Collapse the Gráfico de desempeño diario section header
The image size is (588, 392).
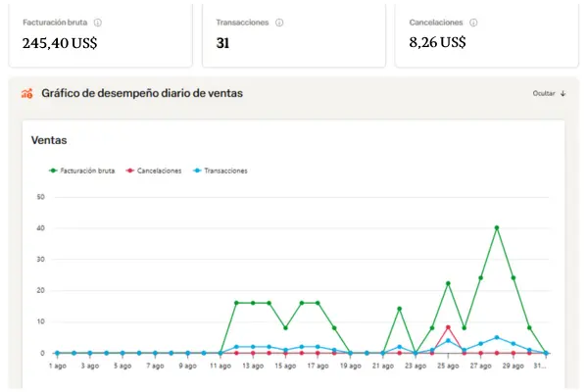point(142,94)
